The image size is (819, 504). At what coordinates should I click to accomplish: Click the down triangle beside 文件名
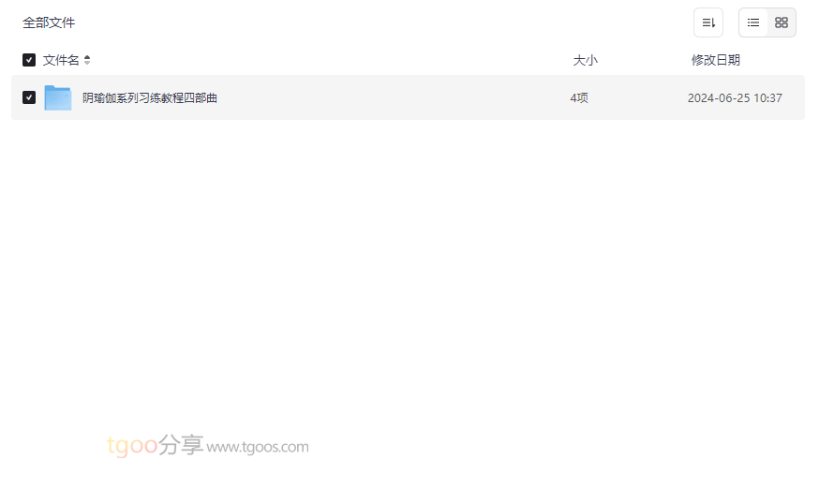pyautogui.click(x=87, y=63)
